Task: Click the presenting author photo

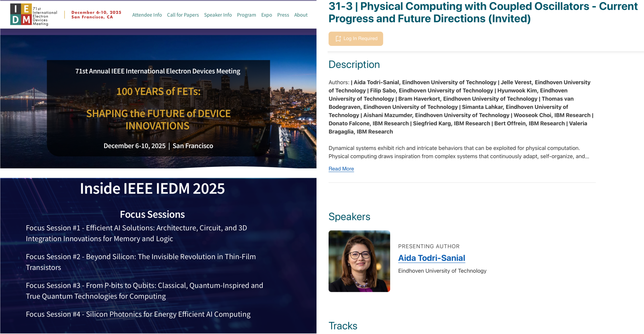Action: click(359, 261)
